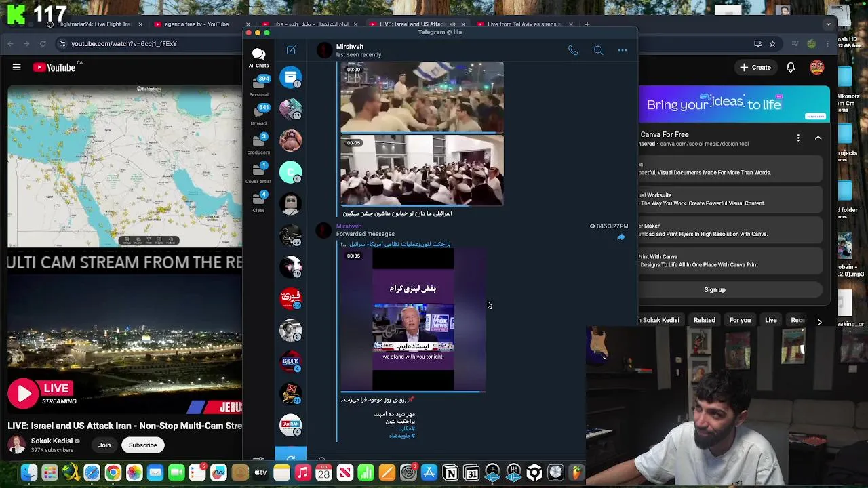This screenshot has height=488, width=868.
Task: Open the forwarded-from channel link
Action: [x=395, y=244]
